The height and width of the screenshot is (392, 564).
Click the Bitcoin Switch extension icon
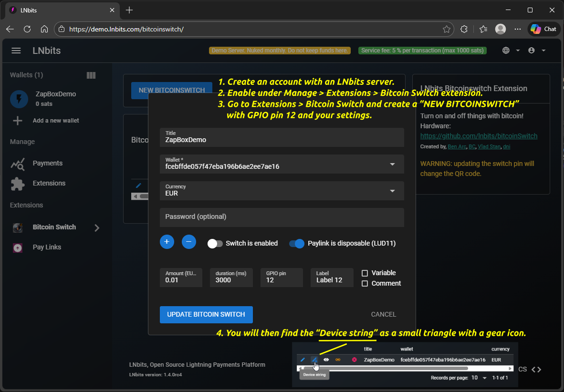point(17,227)
